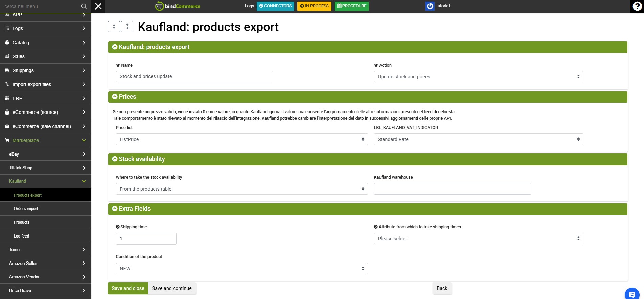Click the eCommerce (source) basket icon
The width and height of the screenshot is (644, 299).
point(7,112)
